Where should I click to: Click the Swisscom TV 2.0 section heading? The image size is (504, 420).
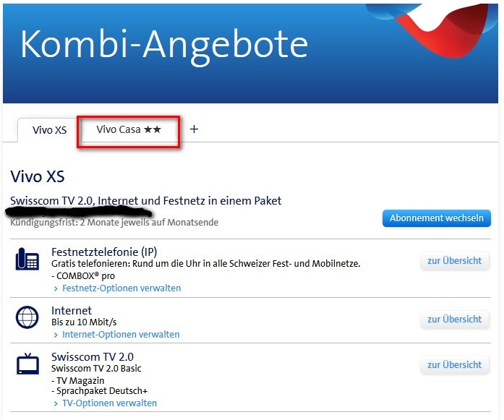tap(93, 357)
